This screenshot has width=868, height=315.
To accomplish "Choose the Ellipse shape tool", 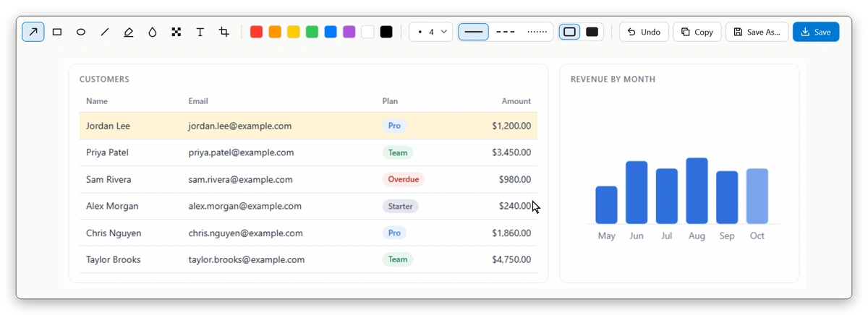I will [81, 32].
